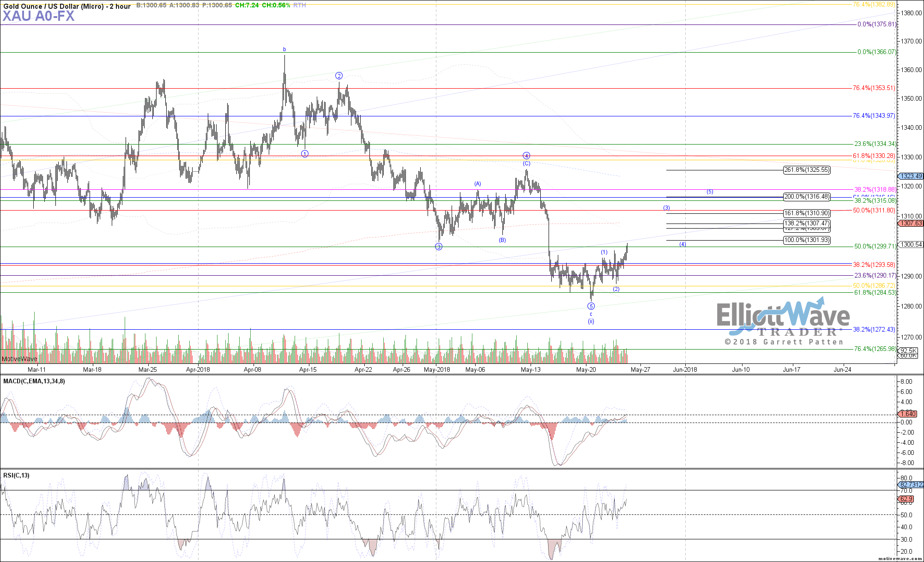The height and width of the screenshot is (562, 924).
Task: Select the circled 5 wave marker at the low
Action: [x=591, y=306]
